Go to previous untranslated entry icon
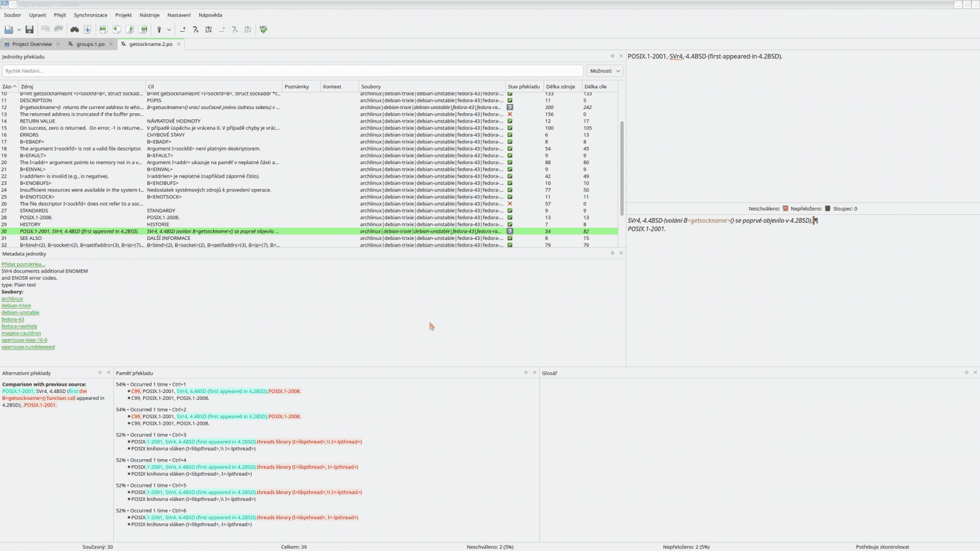The width and height of the screenshot is (980, 551). pos(183,29)
